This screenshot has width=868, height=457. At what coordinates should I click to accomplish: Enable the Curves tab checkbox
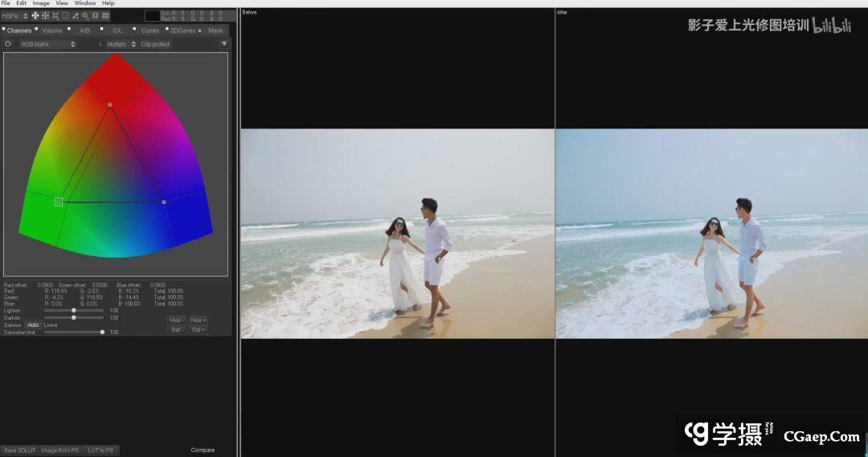(136, 29)
